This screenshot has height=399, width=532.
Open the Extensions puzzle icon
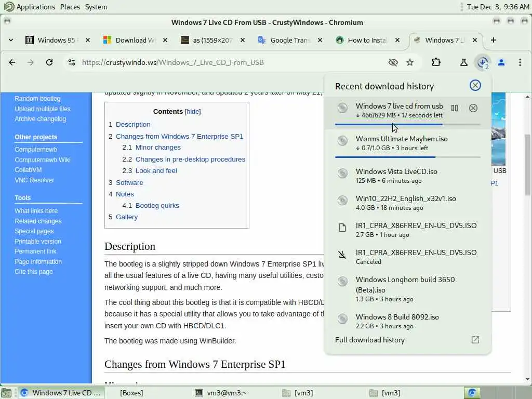[436, 62]
